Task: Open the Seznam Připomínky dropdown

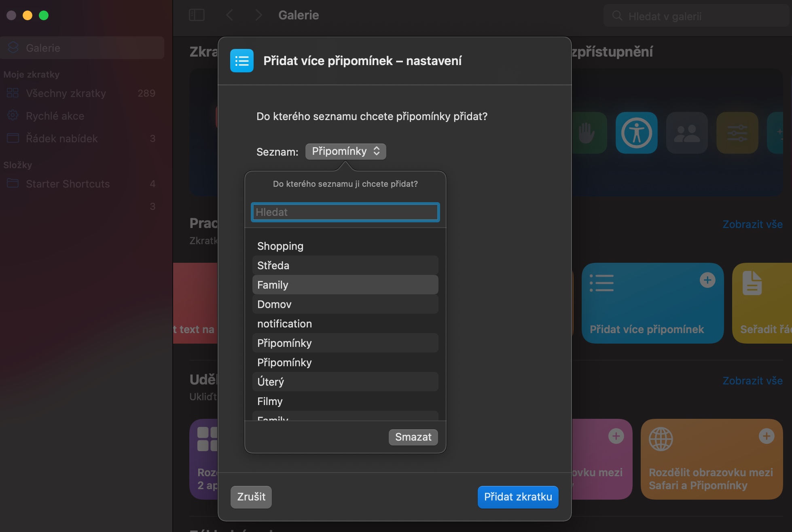Action: coord(345,152)
